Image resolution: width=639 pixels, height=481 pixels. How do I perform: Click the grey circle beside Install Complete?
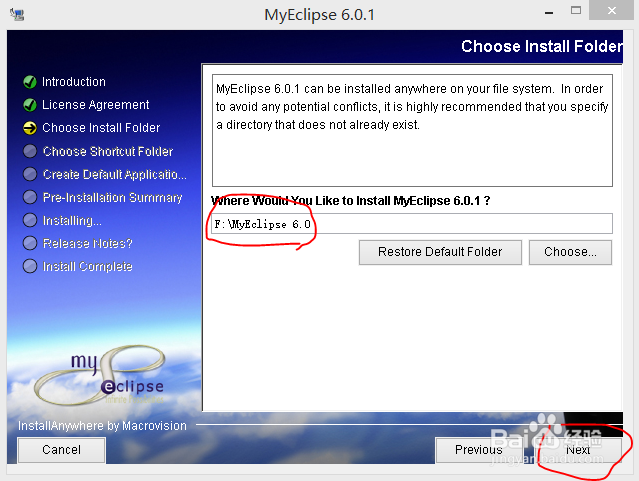tap(30, 266)
